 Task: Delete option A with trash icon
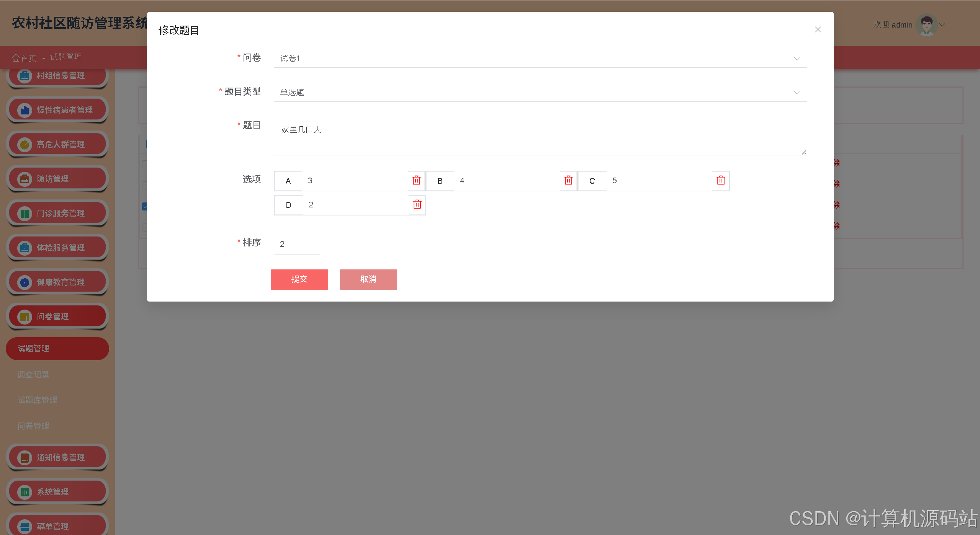pyautogui.click(x=416, y=180)
